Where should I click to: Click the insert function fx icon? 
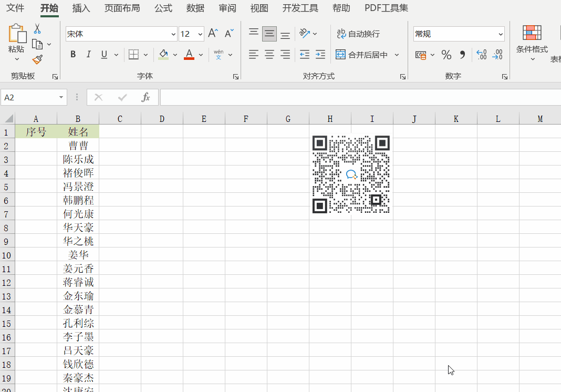pos(146,97)
